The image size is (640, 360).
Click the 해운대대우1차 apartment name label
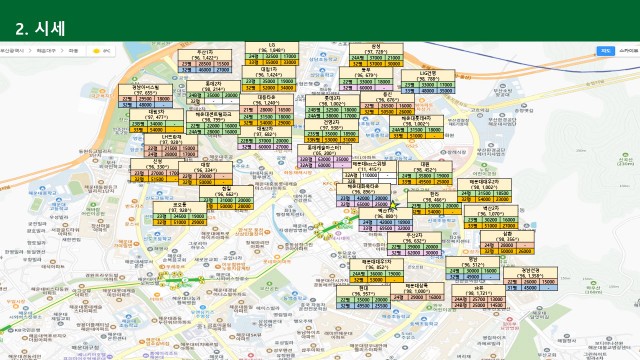376,261
